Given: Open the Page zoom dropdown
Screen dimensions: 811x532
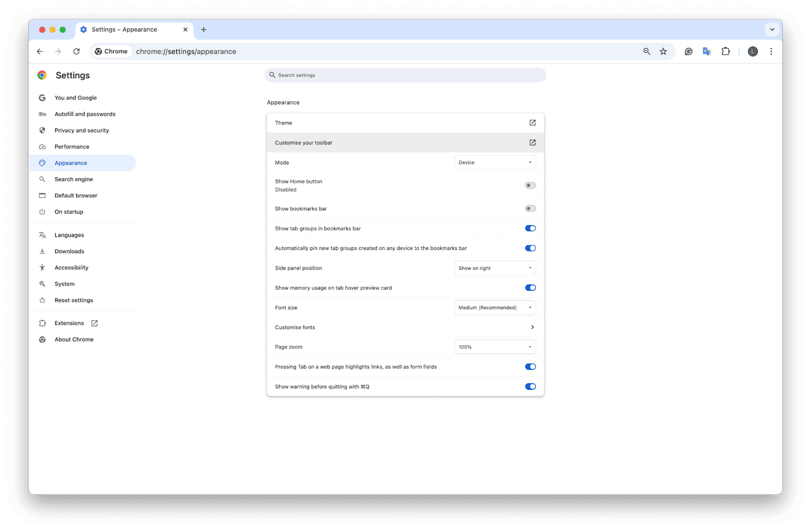Looking at the screenshot, I should pos(494,347).
